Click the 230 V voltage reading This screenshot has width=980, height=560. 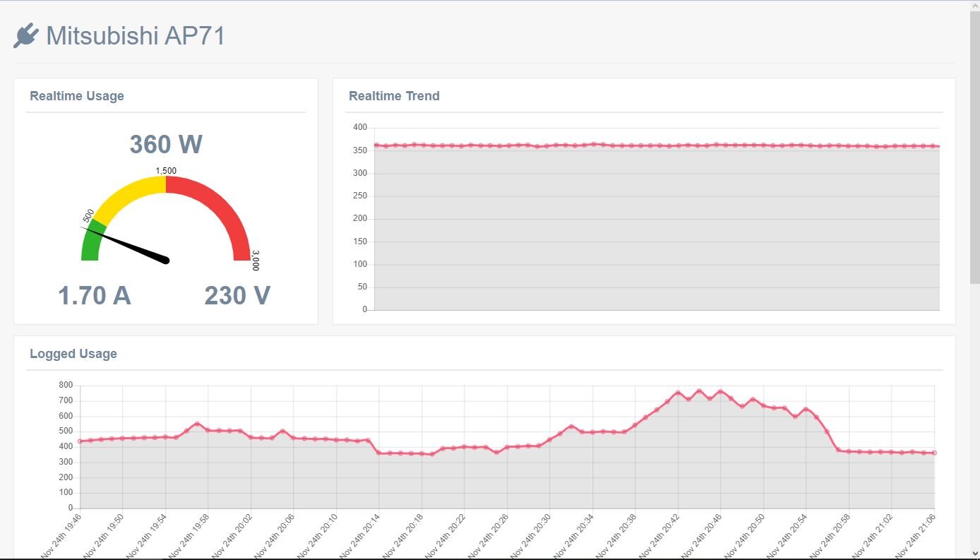(x=237, y=295)
